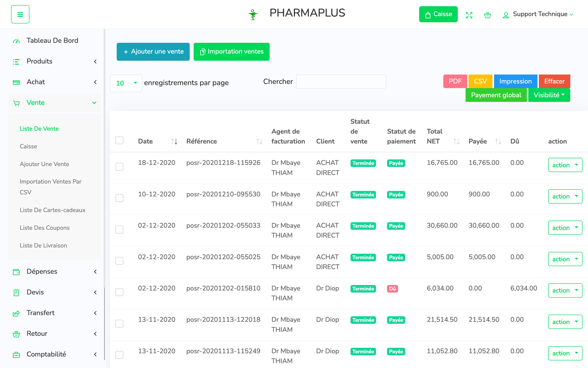Click the Dépenses wallet icon
Screen dimensions: 588x368
click(x=16, y=272)
